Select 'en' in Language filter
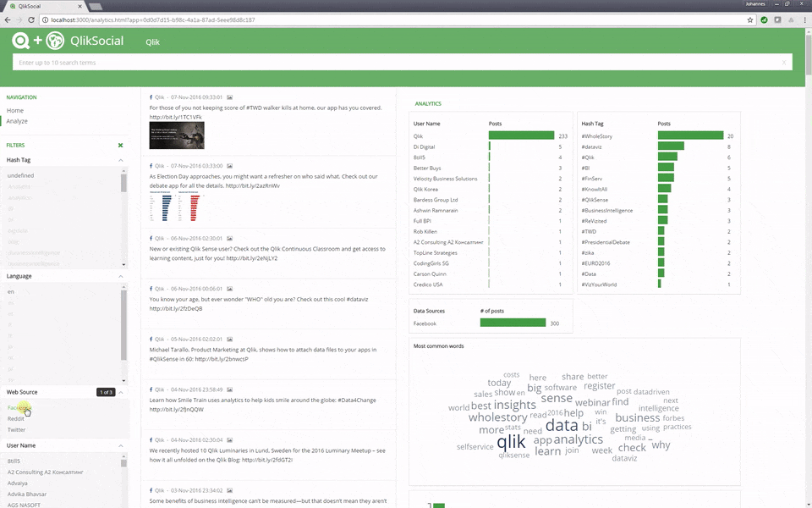 [x=10, y=292]
